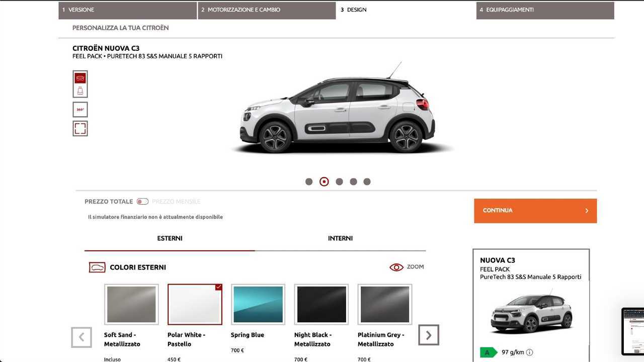
Task: Go to step 2 Motorizzazione e Cambio
Action: click(267, 10)
